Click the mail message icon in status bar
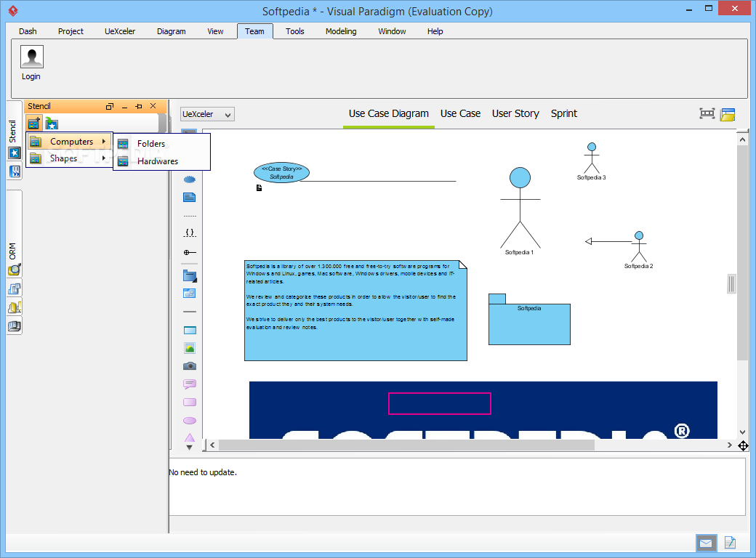The image size is (756, 558). click(x=707, y=543)
